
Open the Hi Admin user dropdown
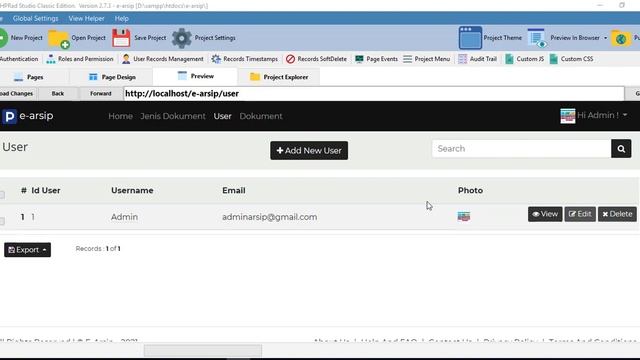602,116
